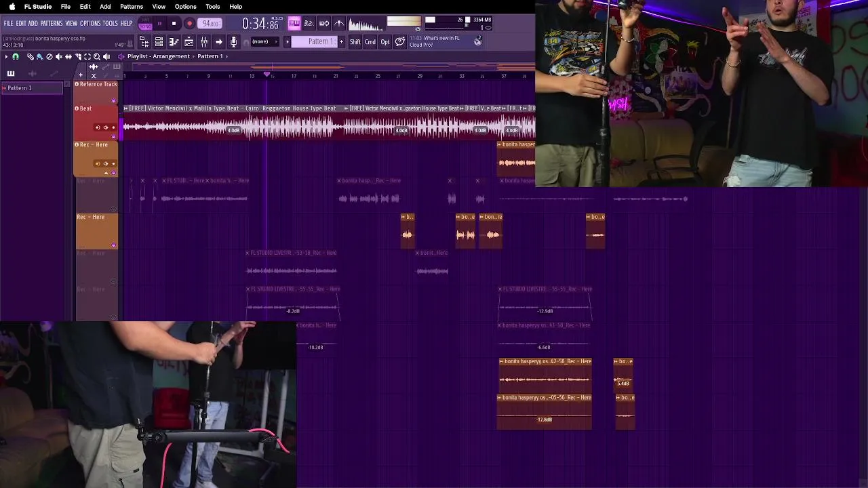Click the arrow render/export icon
Screen dimensions: 868x488
[x=218, y=42]
